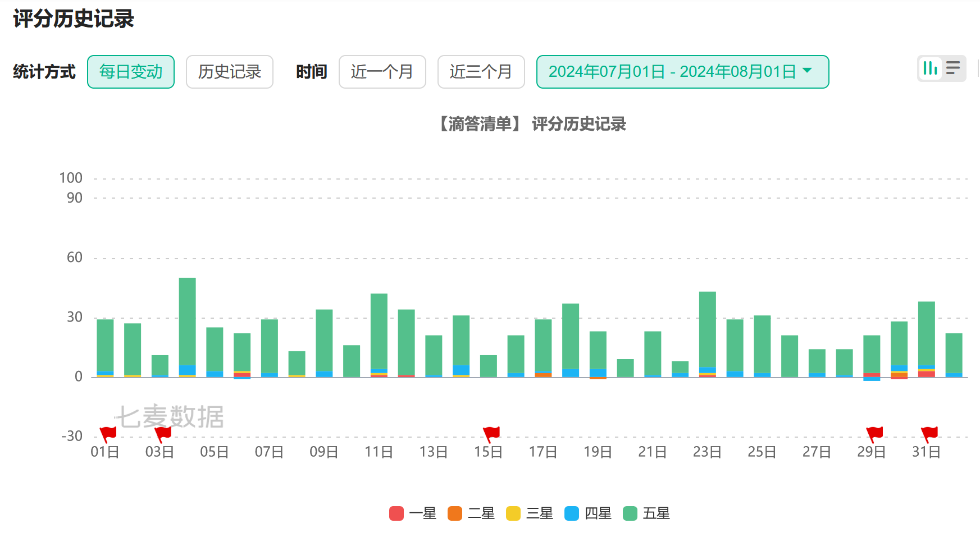
Task: Select 每日变动 statistics mode
Action: (x=131, y=72)
